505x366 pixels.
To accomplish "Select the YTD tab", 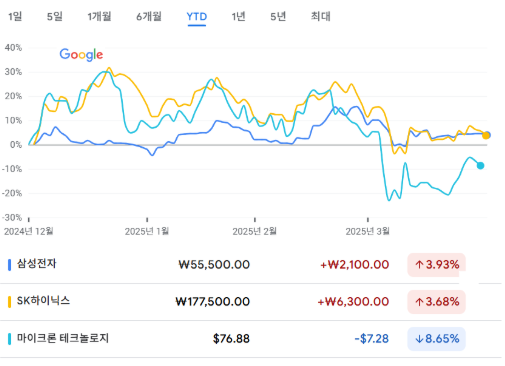I will [197, 17].
